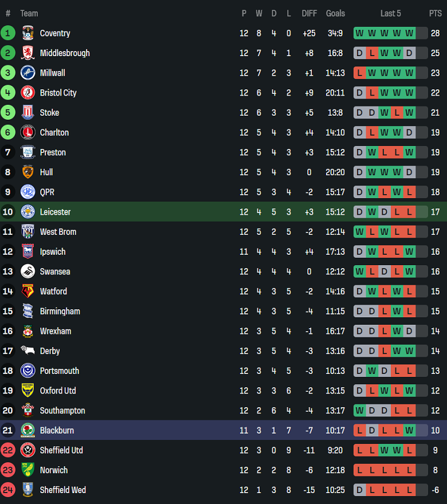Click the Watford club badge
This screenshot has width=447, height=504.
coord(28,292)
